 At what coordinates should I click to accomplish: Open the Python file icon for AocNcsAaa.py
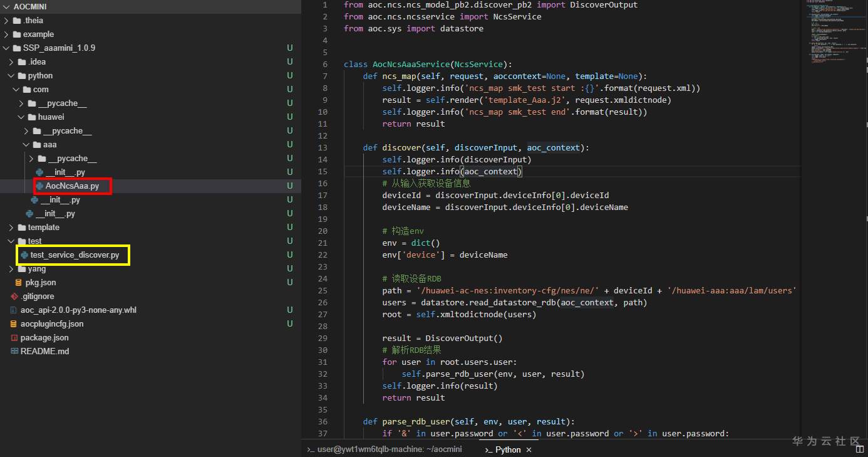[x=40, y=186]
